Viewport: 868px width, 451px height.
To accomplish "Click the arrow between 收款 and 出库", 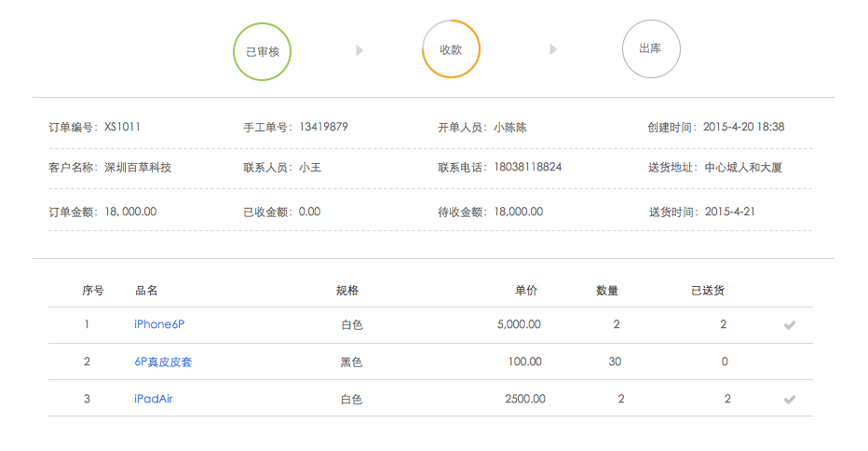I will click(x=553, y=49).
